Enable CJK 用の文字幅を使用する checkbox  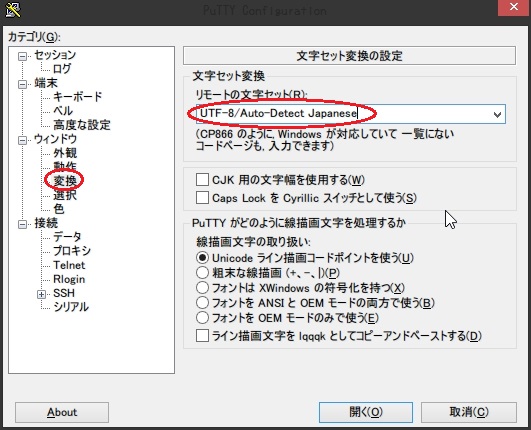(x=202, y=179)
